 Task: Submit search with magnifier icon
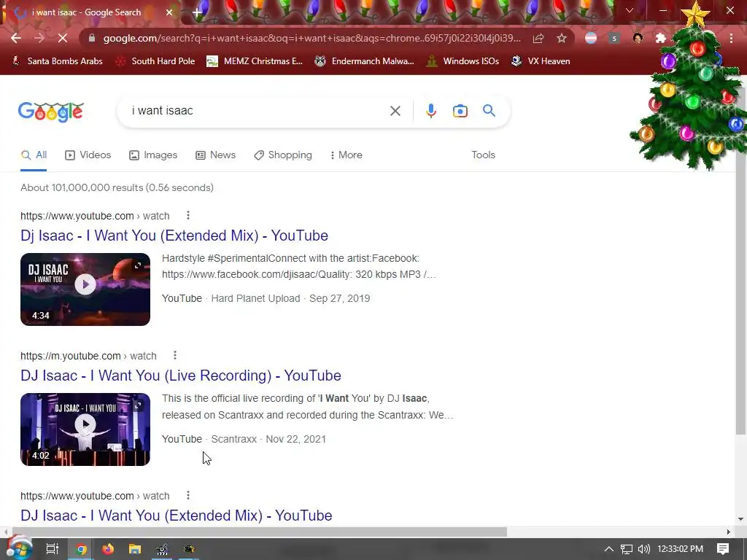(489, 111)
